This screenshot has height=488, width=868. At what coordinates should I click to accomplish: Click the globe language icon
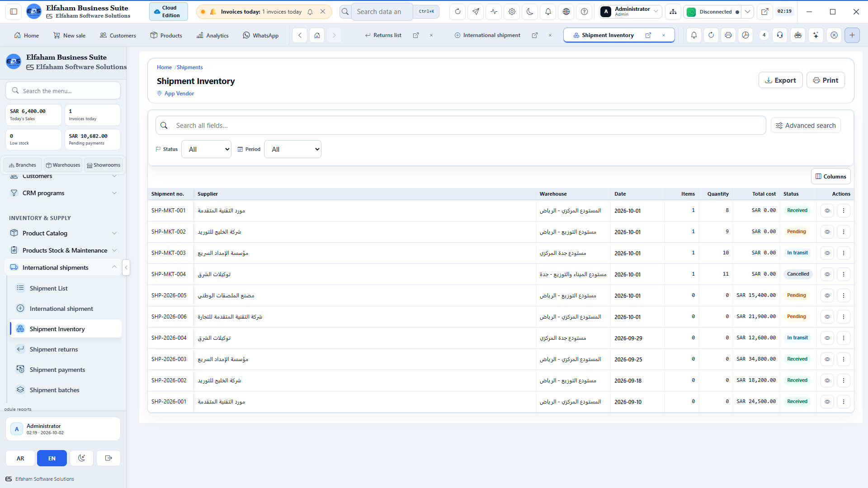pos(566,12)
